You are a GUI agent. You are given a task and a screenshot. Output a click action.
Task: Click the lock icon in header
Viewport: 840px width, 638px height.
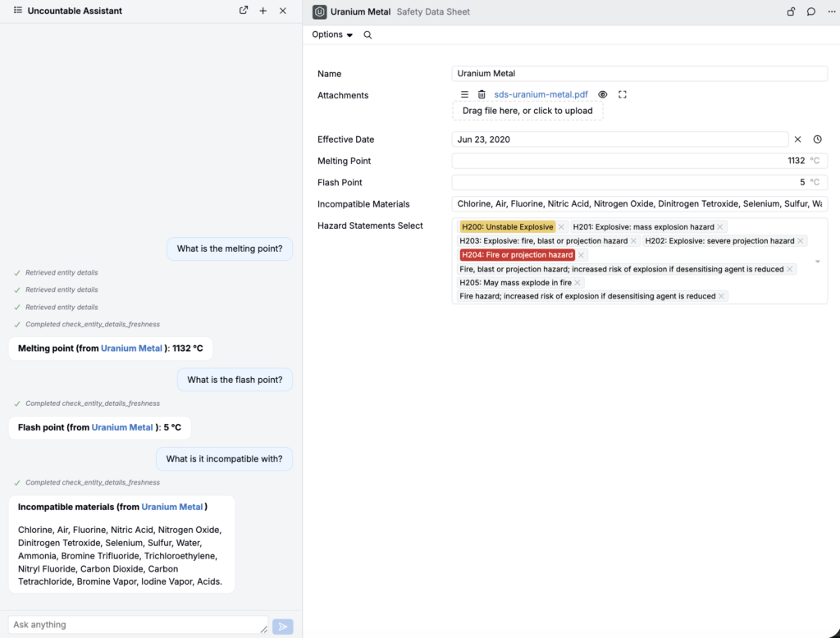point(791,11)
